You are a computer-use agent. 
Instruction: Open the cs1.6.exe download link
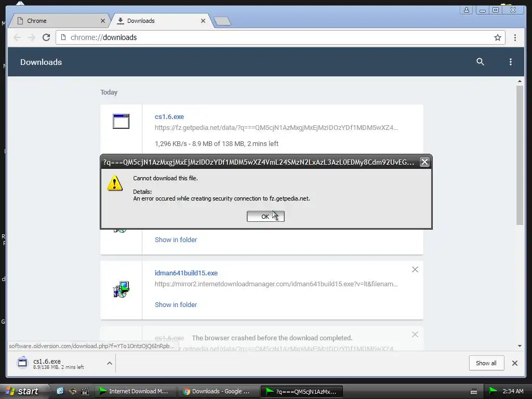point(169,116)
